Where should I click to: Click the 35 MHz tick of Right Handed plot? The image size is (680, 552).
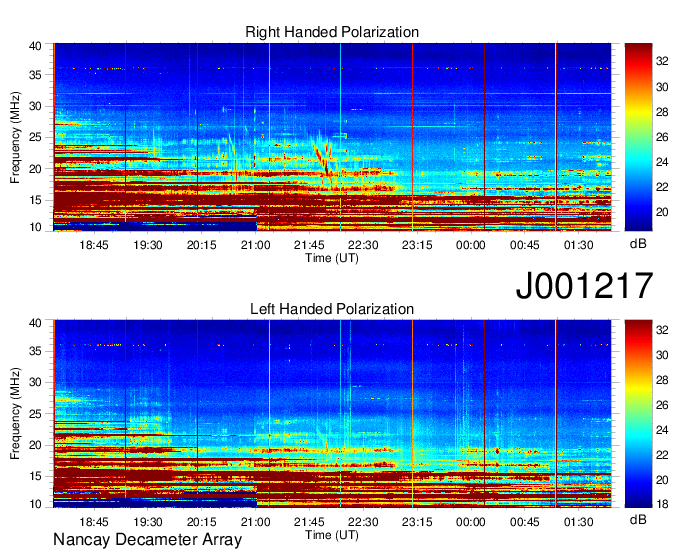click(x=35, y=75)
